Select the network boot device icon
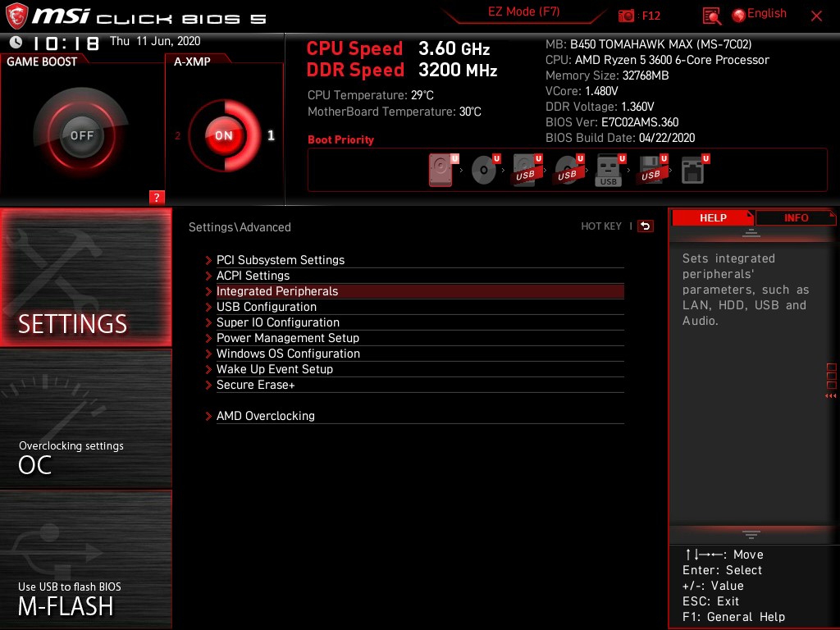 click(694, 170)
